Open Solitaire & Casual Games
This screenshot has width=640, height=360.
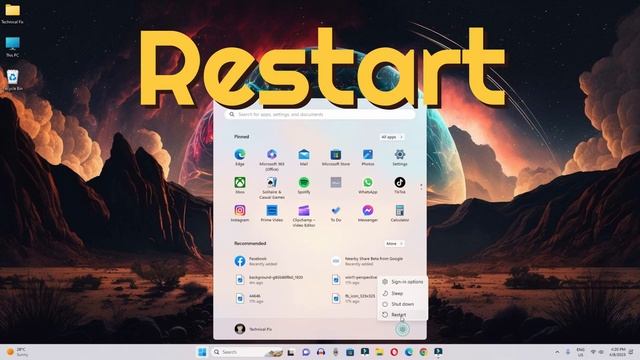272,188
